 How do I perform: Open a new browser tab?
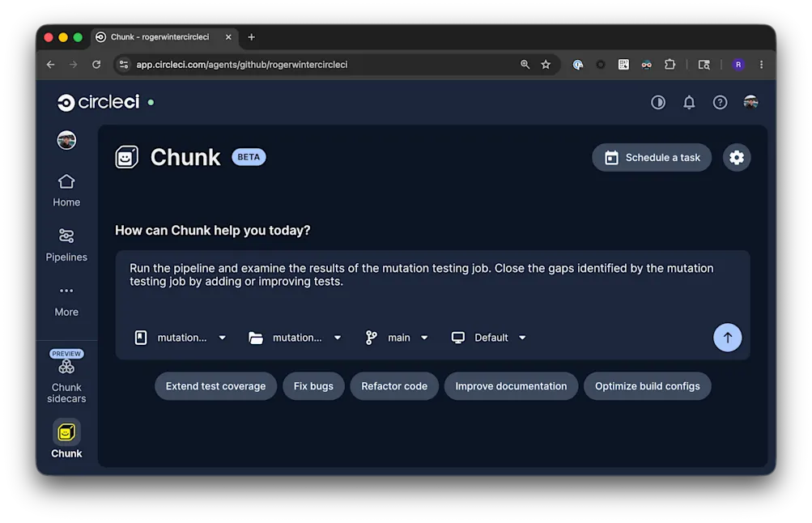point(251,37)
